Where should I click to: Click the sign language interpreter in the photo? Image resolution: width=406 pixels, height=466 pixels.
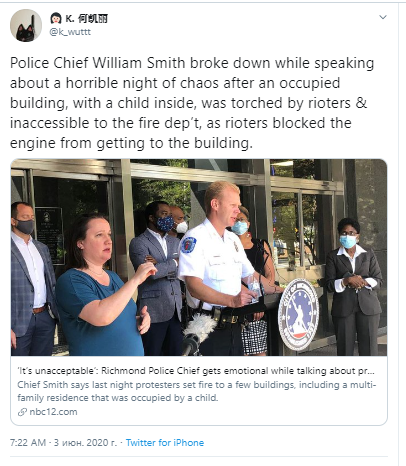point(104,285)
